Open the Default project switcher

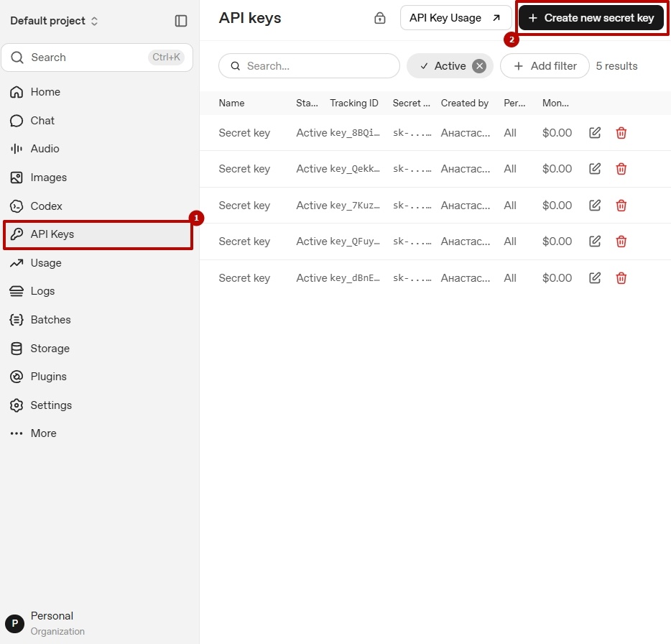[55, 21]
